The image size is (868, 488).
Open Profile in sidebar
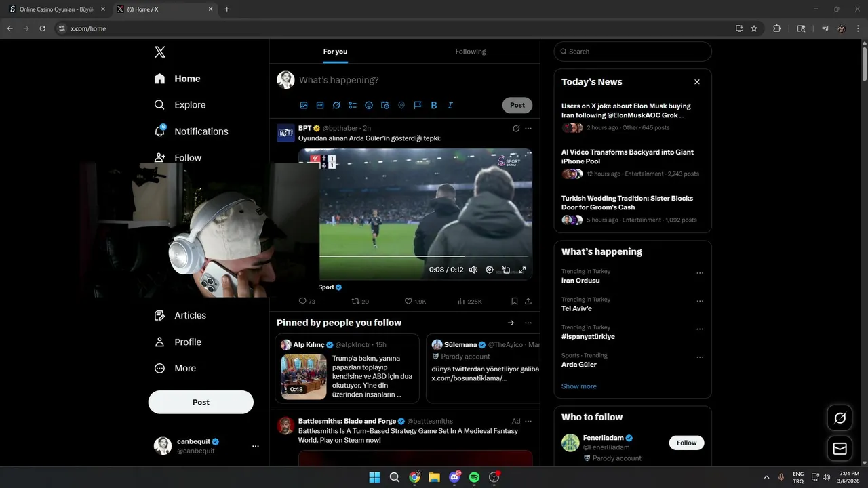tap(178, 342)
